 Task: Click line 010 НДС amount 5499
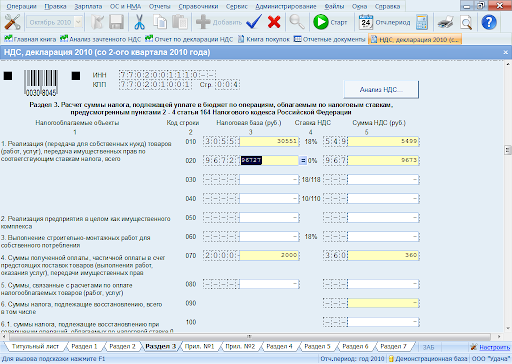383,141
